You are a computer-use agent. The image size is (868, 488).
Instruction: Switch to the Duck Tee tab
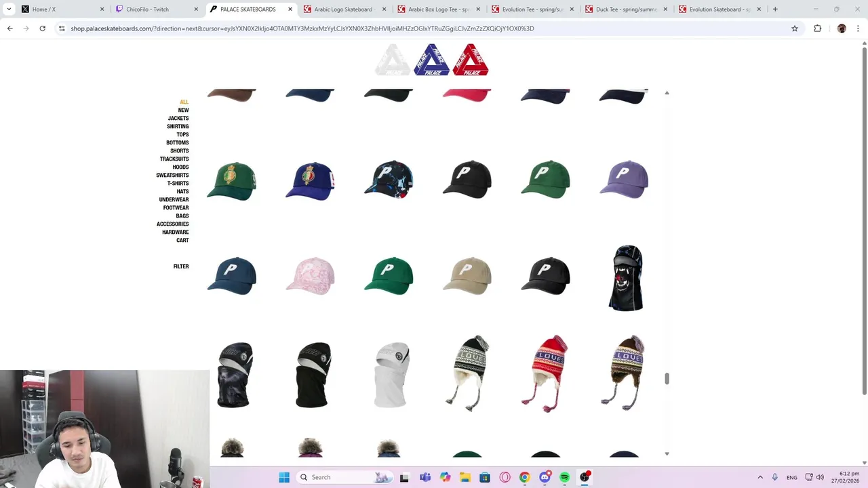coord(625,9)
